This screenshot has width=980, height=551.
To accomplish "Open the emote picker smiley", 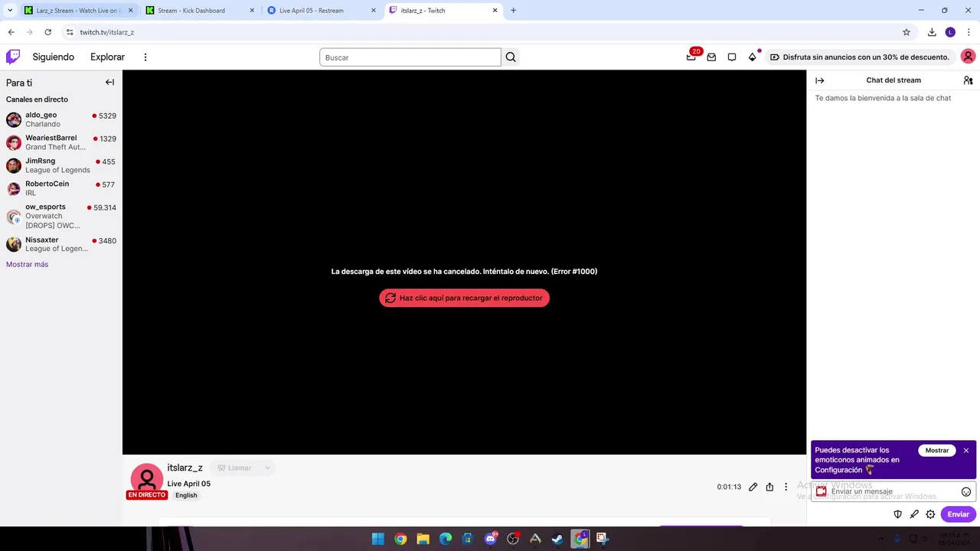I will pyautogui.click(x=966, y=492).
